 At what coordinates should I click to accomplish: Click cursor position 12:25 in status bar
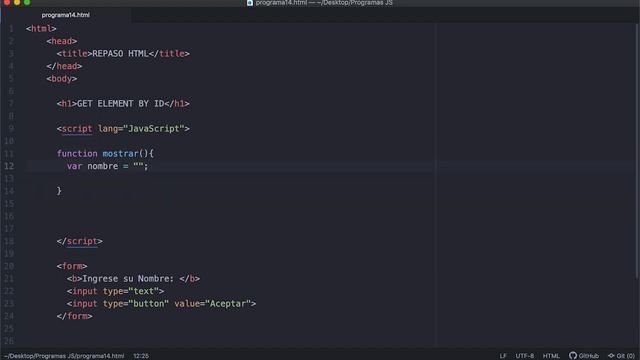tap(141, 356)
